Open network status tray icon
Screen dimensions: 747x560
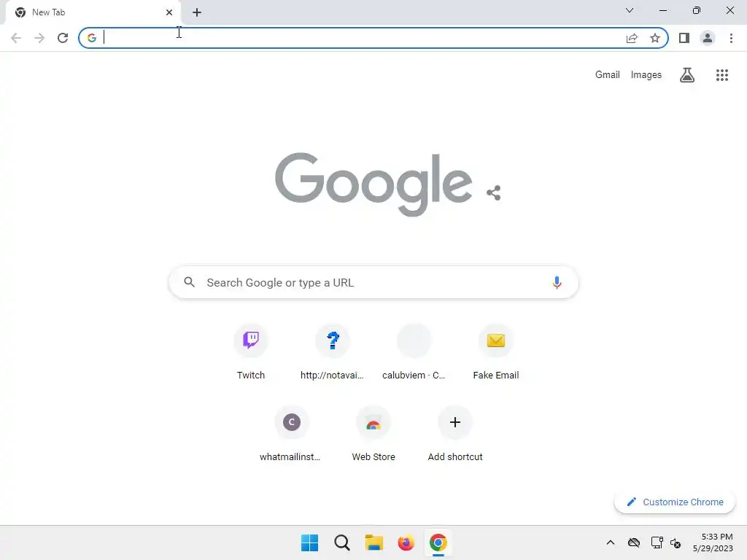[657, 542]
